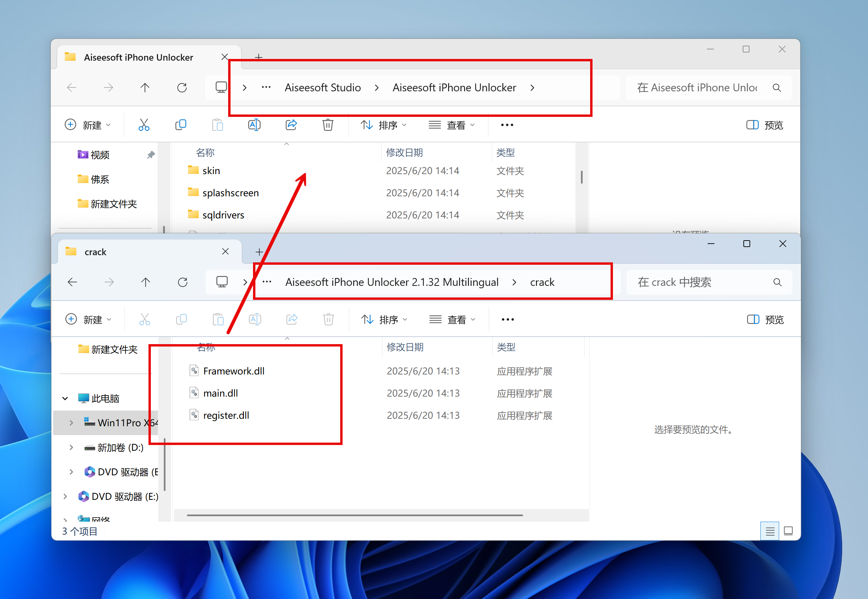Image resolution: width=868 pixels, height=599 pixels.
Task: Toggle preview pane in Aiseesoft iPhone Unlocker window
Action: coord(764,125)
